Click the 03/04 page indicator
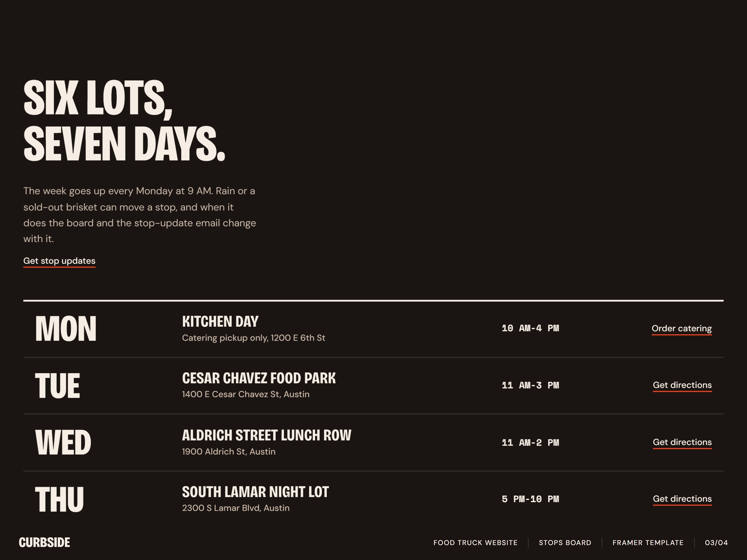This screenshot has height=560, width=747. coord(716,543)
